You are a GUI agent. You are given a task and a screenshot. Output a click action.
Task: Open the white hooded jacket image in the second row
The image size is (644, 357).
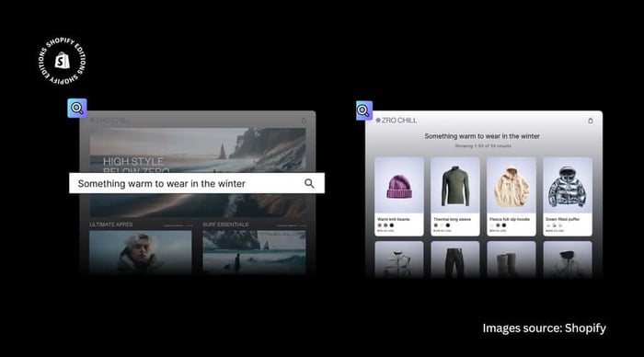point(568,259)
